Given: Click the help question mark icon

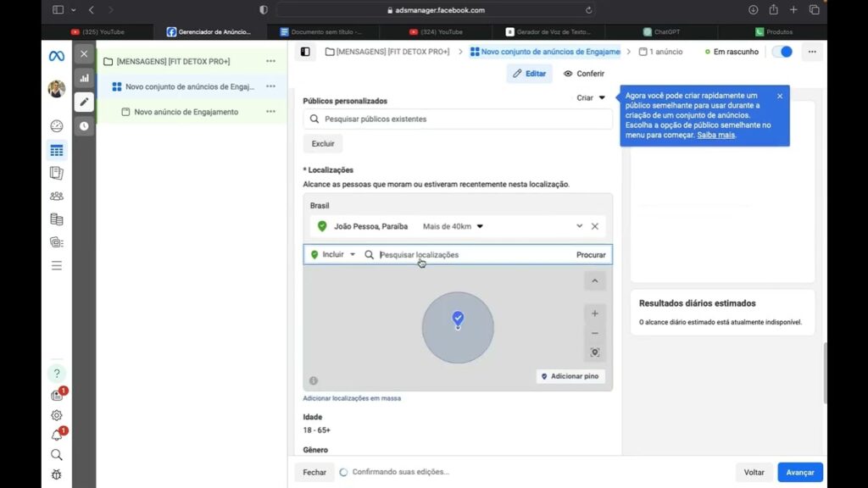Looking at the screenshot, I should pos(56,374).
